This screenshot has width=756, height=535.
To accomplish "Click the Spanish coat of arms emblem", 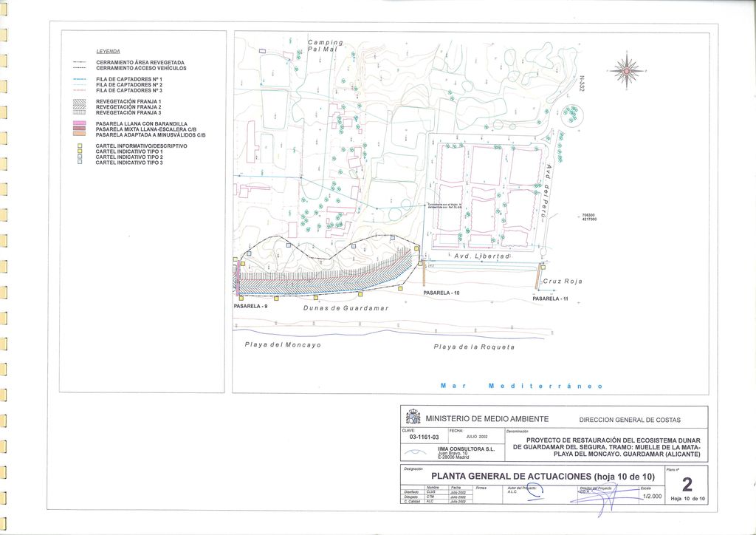I will (x=413, y=418).
